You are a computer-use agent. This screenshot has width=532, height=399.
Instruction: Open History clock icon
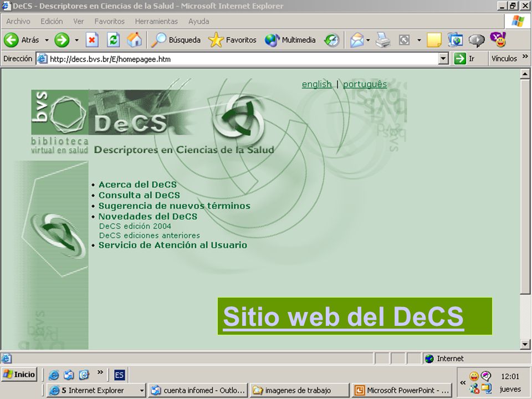pyautogui.click(x=332, y=40)
